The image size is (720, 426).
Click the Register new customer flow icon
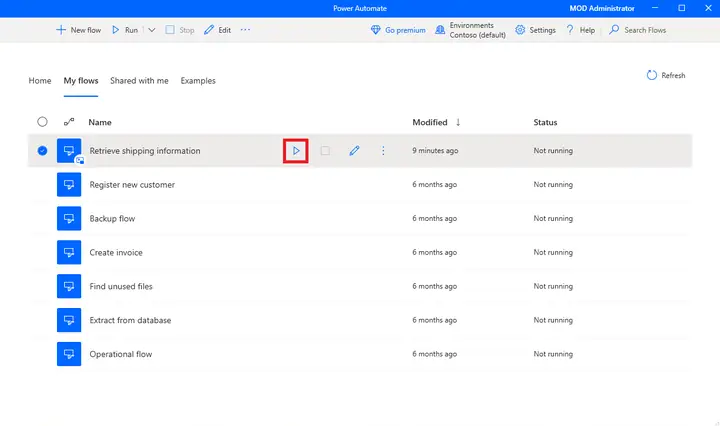pyautogui.click(x=69, y=185)
